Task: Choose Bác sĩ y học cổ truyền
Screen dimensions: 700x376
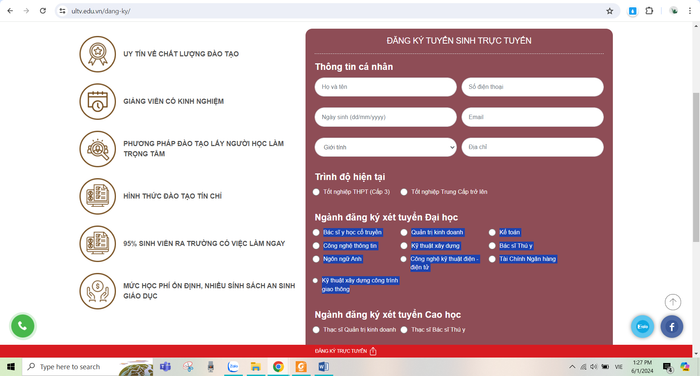Action: [x=316, y=232]
